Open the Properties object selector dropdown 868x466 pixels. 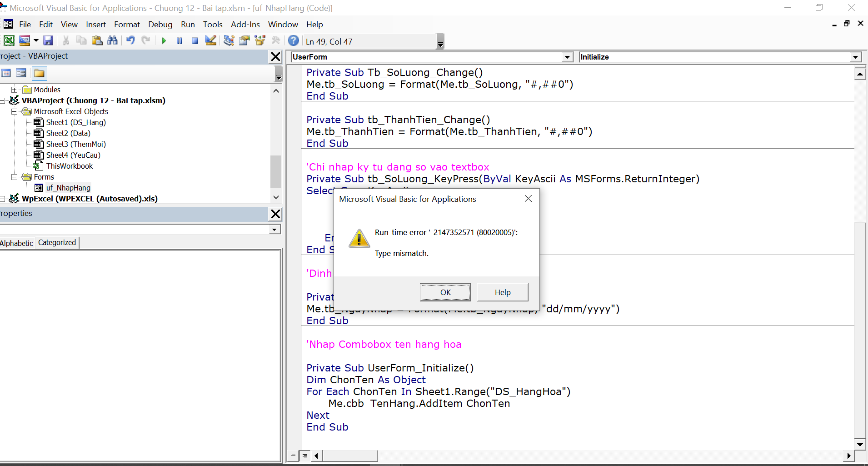coord(274,230)
